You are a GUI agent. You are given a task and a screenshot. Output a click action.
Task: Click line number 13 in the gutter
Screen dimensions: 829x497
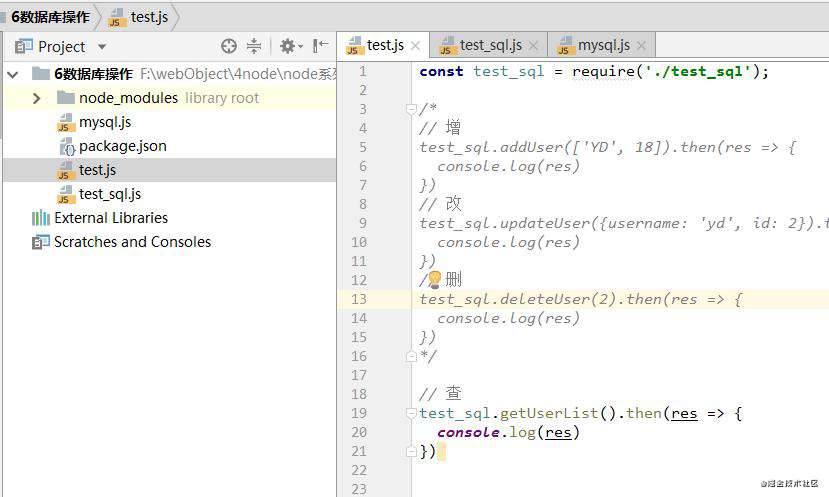point(358,299)
